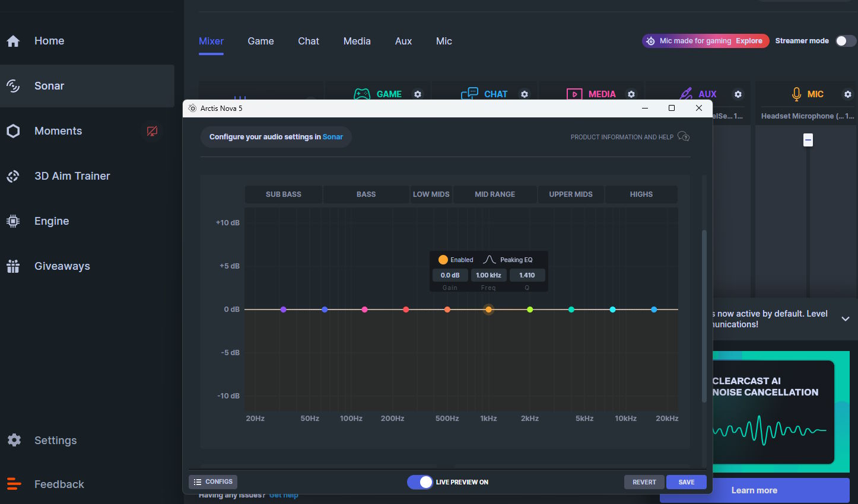Click Headset Microphone device label
The image size is (858, 504).
point(808,116)
